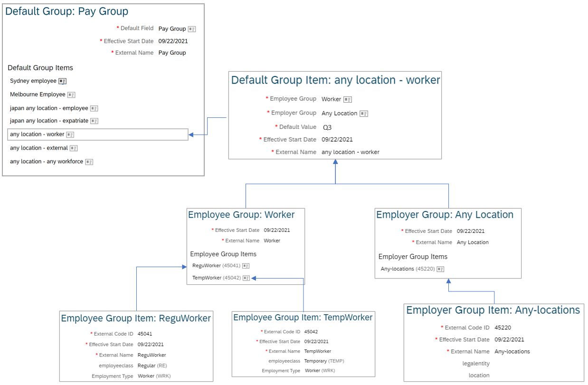Click location field label in Any-locations
The height and width of the screenshot is (385, 588).
coord(479,375)
